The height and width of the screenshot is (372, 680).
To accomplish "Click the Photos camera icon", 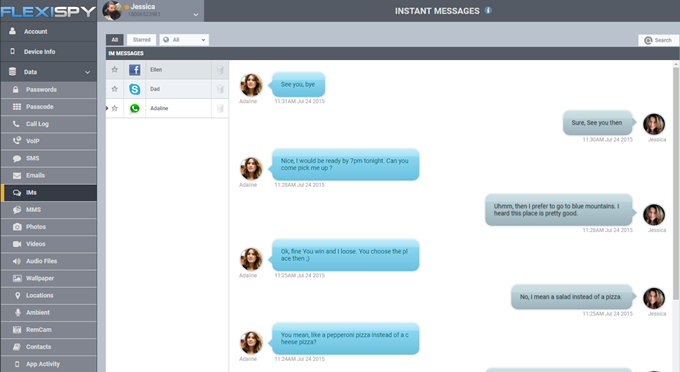I will [17, 227].
